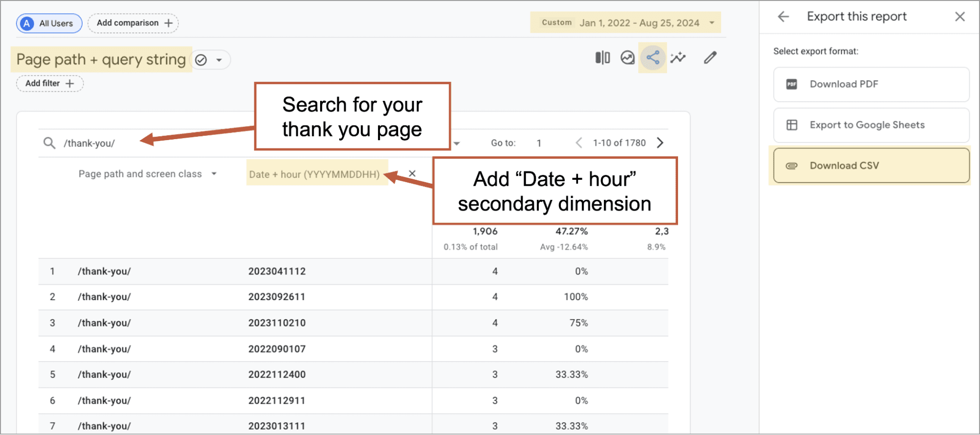This screenshot has width=980, height=435.
Task: Click the 2023013111 date hour cell
Action: click(x=277, y=426)
